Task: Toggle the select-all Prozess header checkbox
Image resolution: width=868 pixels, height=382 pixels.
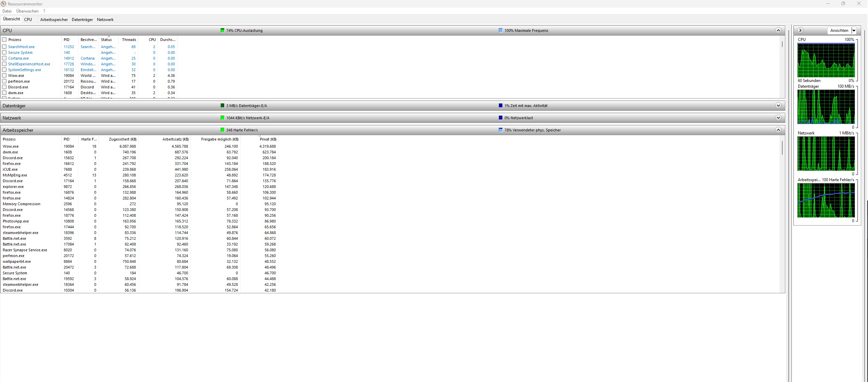Action: (4, 40)
